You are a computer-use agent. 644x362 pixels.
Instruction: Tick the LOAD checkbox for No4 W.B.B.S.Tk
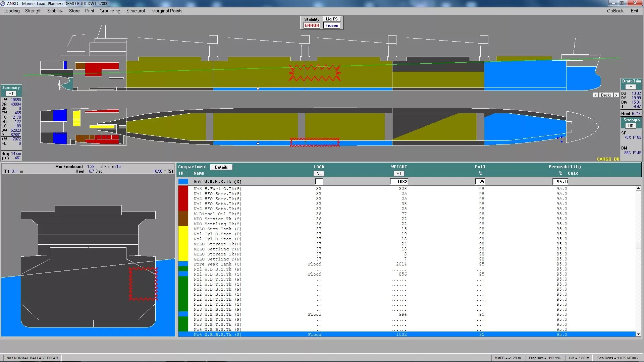[319, 182]
